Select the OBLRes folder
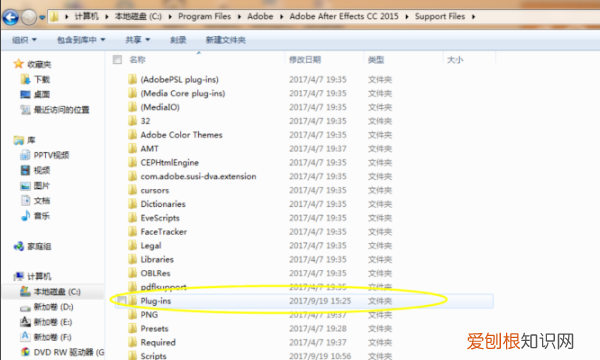Image resolution: width=600 pixels, height=360 pixels. (155, 273)
